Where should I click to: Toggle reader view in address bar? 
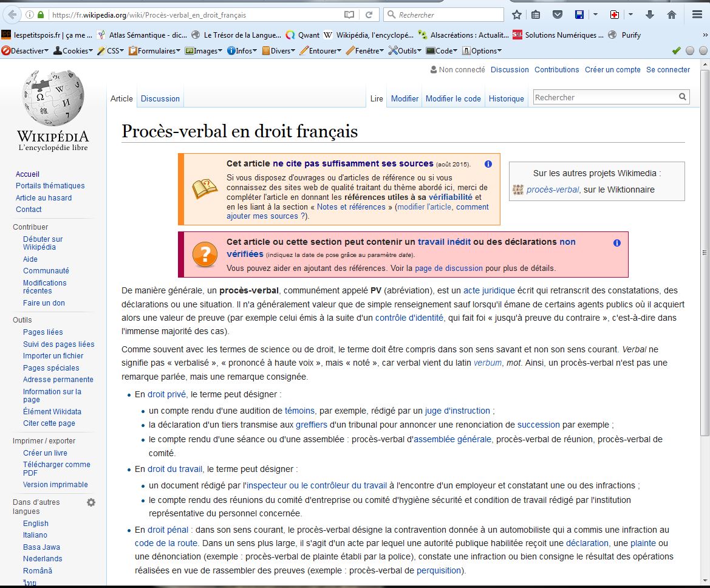coord(349,15)
